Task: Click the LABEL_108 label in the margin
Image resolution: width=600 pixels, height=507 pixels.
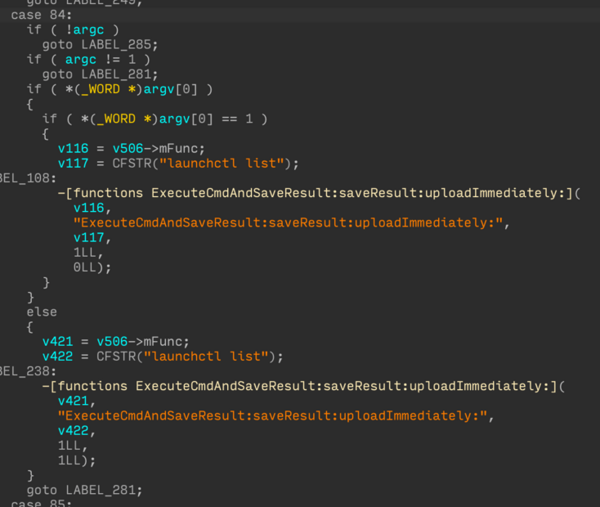Action: 18,178
